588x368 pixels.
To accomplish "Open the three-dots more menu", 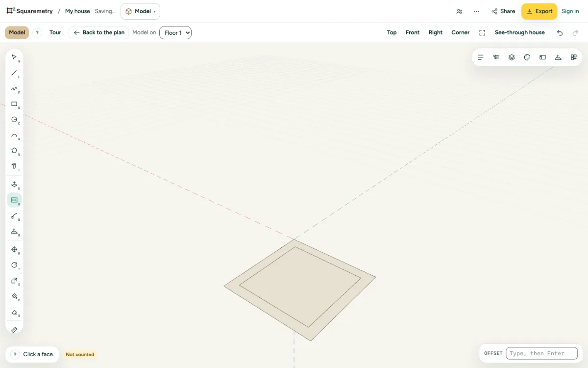I will [476, 11].
